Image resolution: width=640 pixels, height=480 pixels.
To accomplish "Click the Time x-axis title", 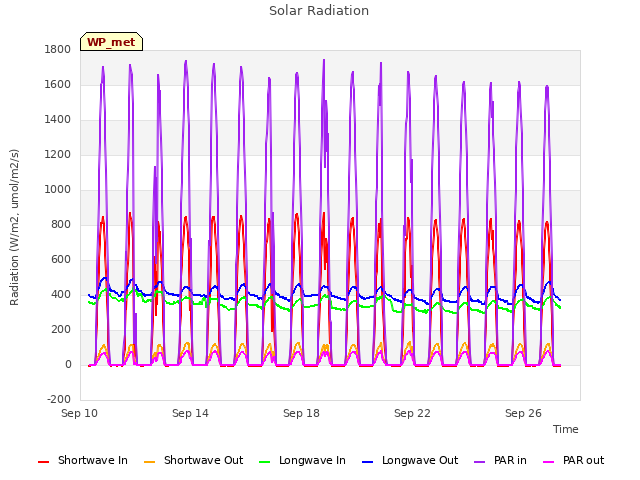I will tap(566, 429).
